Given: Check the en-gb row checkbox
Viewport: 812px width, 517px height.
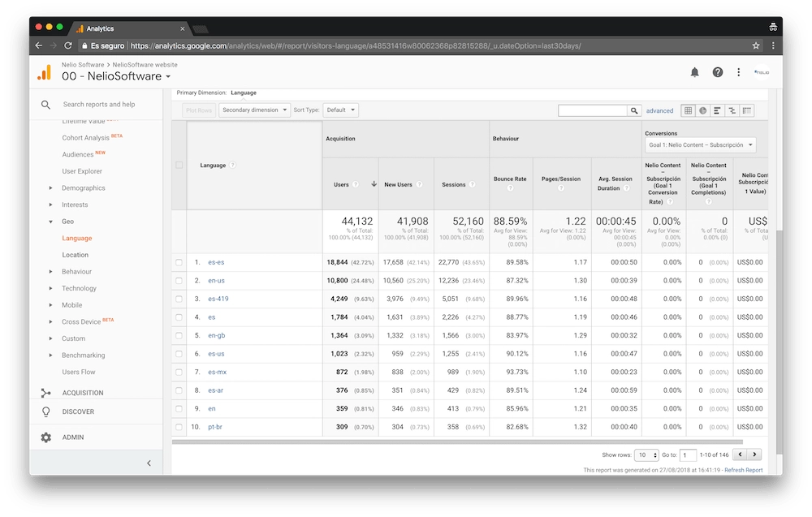Looking at the screenshot, I should point(179,335).
